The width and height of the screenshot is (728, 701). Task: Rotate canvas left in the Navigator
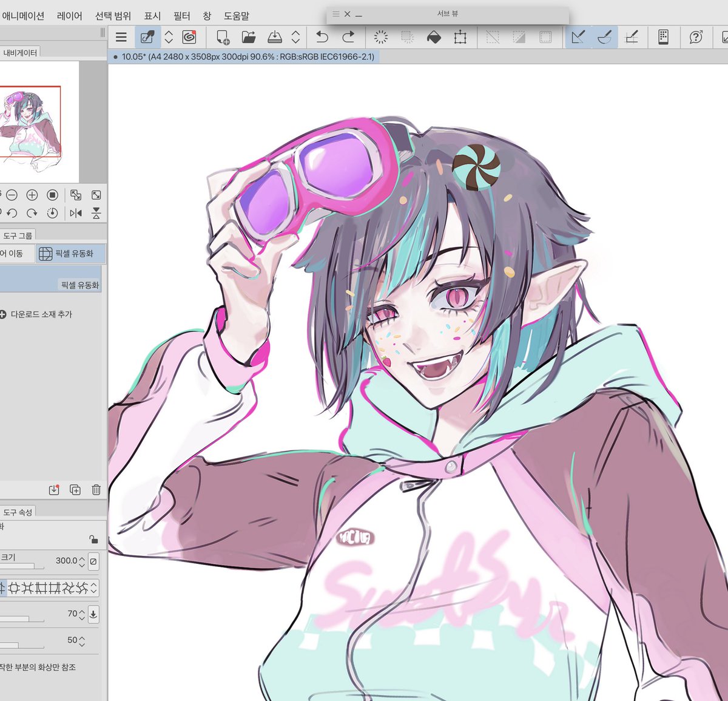pyautogui.click(x=12, y=213)
